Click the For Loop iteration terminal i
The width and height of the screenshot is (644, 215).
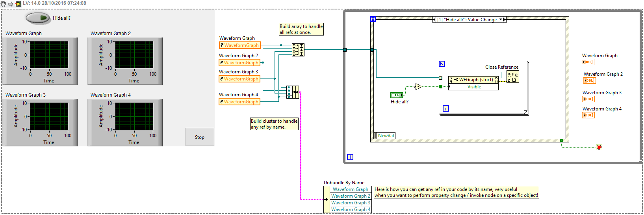(x=446, y=108)
